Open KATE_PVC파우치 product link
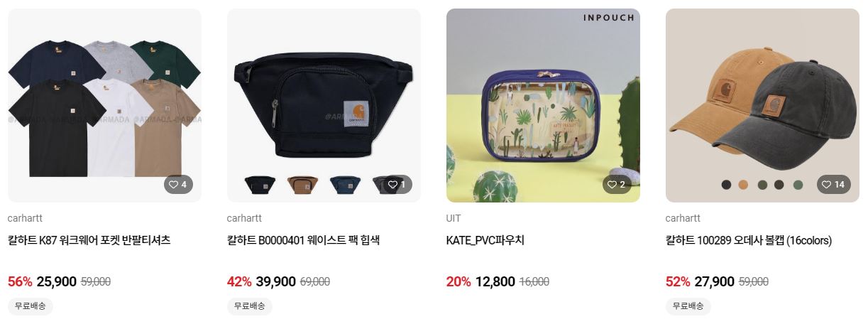 (x=485, y=240)
